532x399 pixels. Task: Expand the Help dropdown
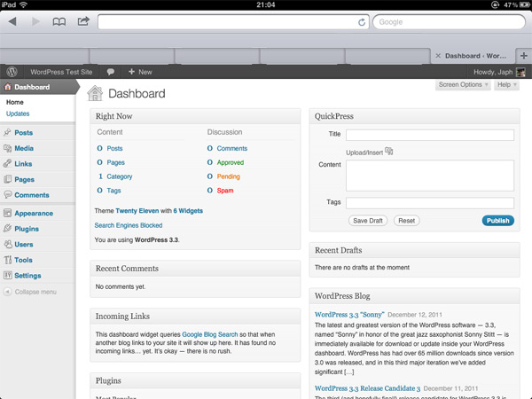pos(507,85)
